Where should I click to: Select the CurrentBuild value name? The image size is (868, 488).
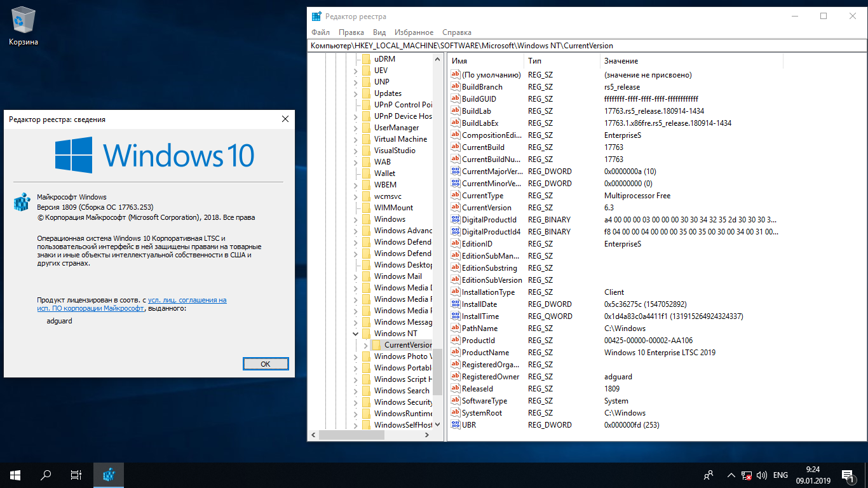coord(483,147)
